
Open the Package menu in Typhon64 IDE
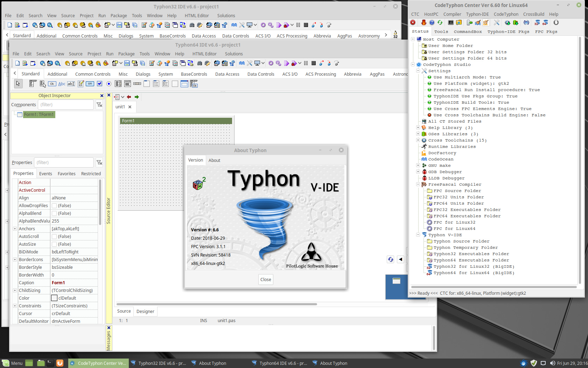[x=126, y=54]
